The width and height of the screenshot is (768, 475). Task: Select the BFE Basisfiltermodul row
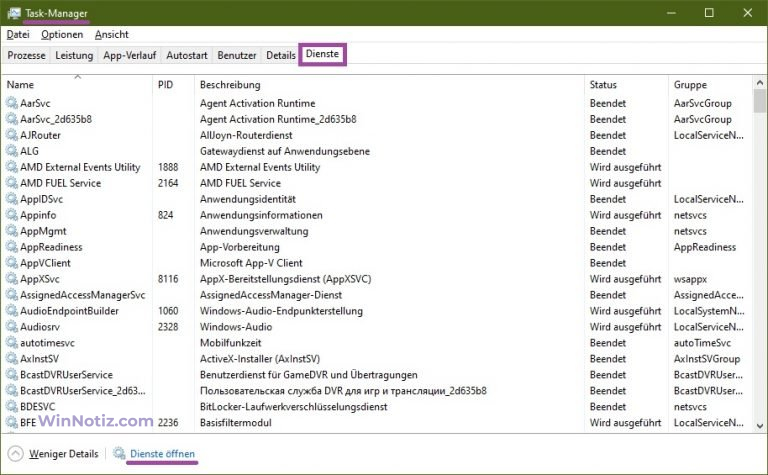point(300,423)
